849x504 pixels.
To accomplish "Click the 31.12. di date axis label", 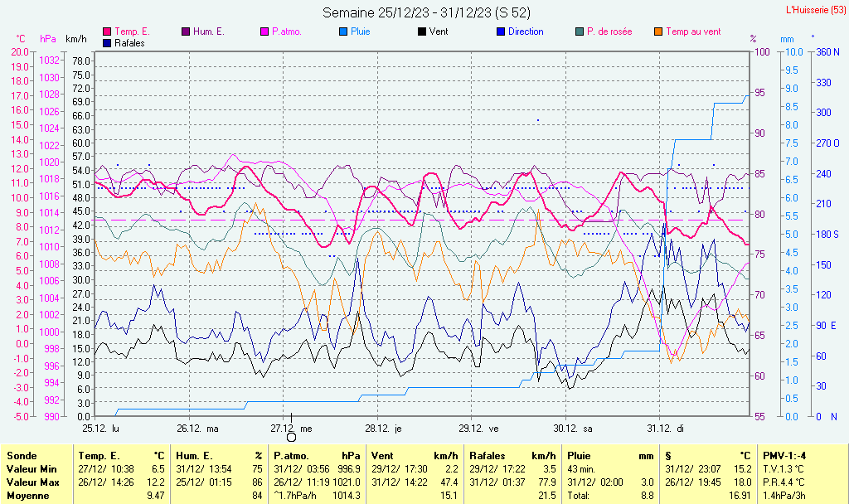I will (666, 429).
